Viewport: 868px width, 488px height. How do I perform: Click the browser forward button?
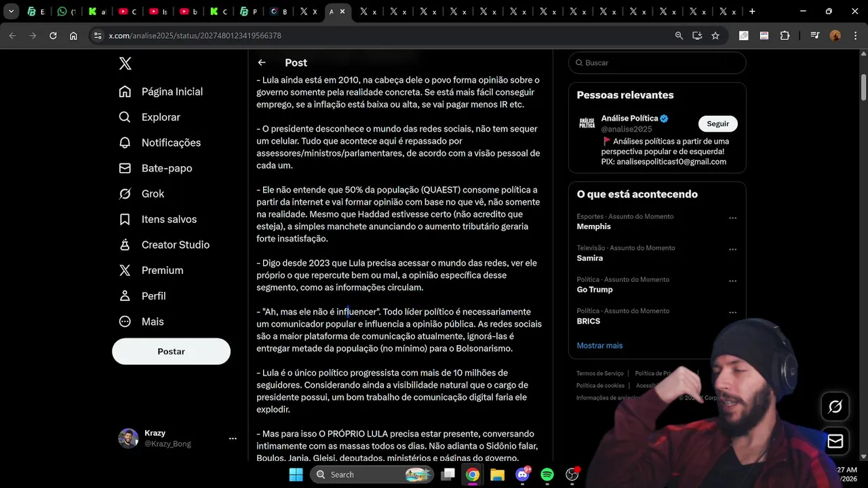click(x=33, y=35)
